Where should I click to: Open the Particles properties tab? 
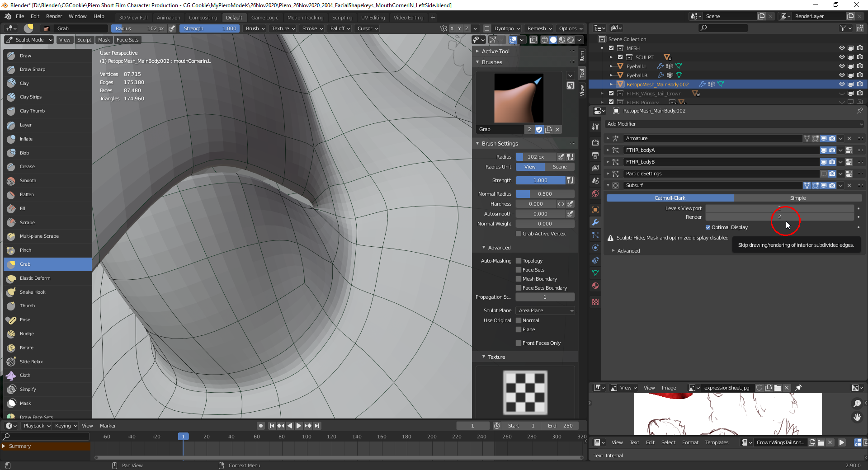click(x=595, y=235)
